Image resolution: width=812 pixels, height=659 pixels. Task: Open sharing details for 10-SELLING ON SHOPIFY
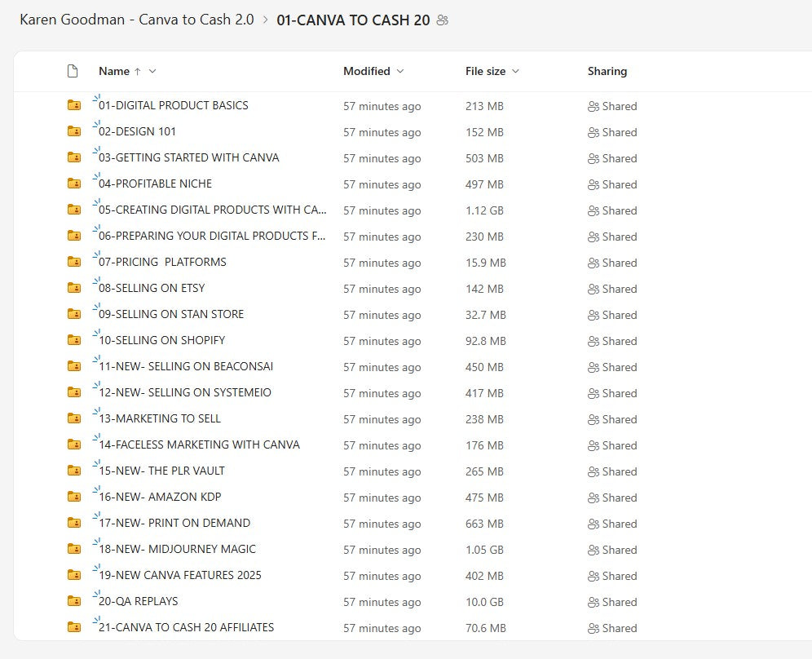[612, 341]
